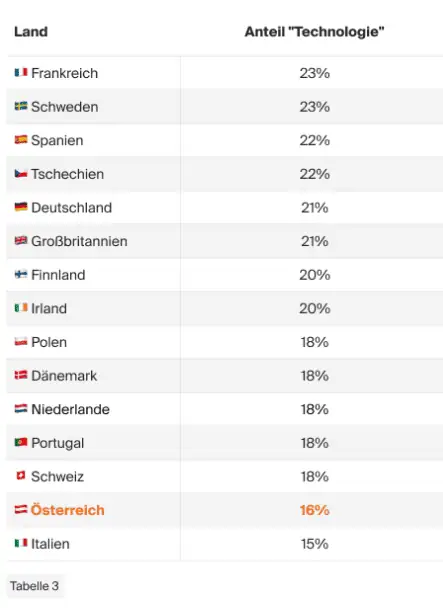Click the Niederlande country name
The height and width of the screenshot is (608, 443).
70,409
